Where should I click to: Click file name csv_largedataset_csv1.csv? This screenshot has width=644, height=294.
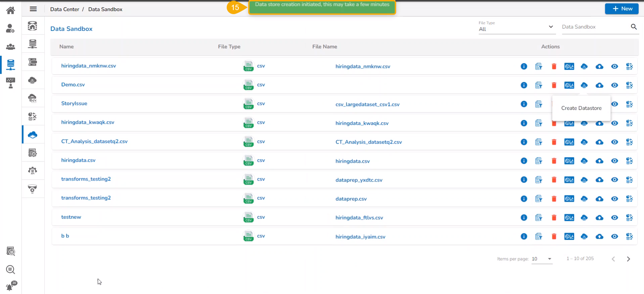click(x=368, y=104)
